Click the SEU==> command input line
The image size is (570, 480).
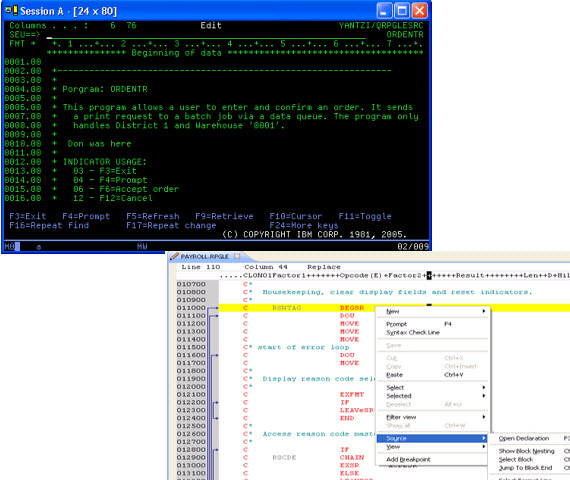tap(206, 35)
